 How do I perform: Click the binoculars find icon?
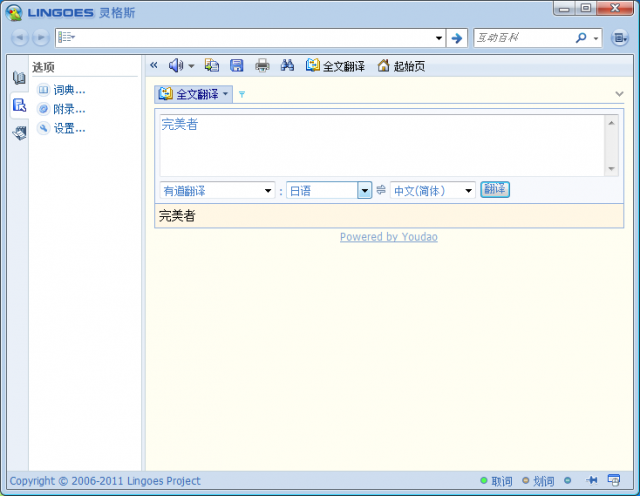[x=287, y=65]
